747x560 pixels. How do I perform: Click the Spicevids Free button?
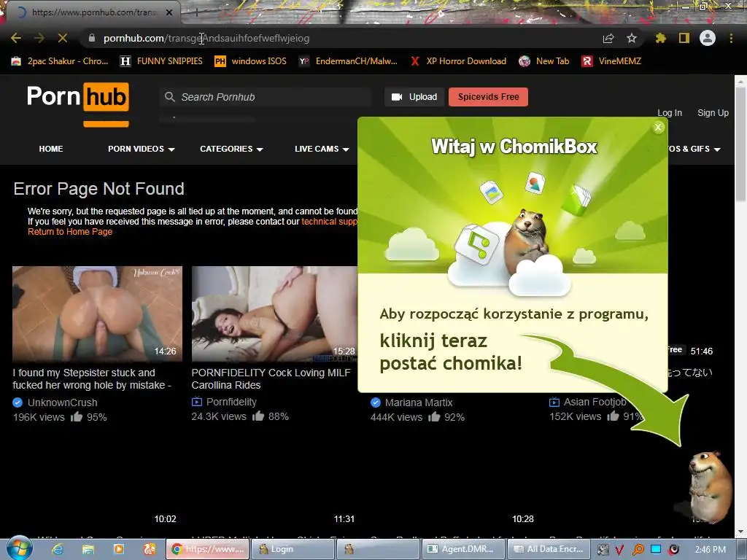[x=488, y=97]
